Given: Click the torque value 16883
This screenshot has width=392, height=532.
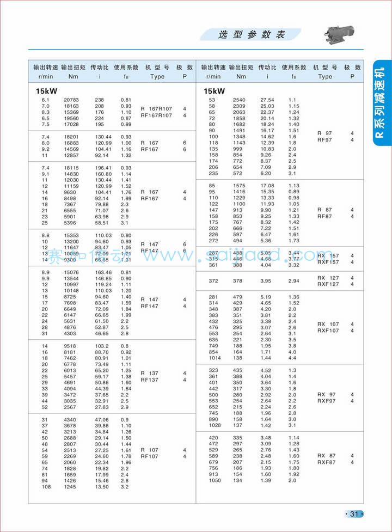Looking at the screenshot, I should click(71, 143).
